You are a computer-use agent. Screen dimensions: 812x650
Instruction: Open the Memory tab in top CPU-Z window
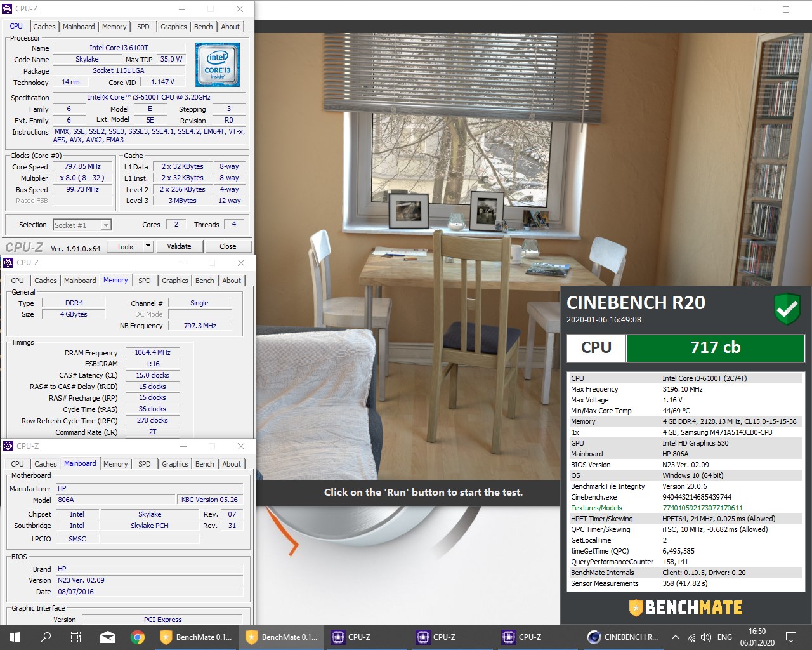(114, 27)
